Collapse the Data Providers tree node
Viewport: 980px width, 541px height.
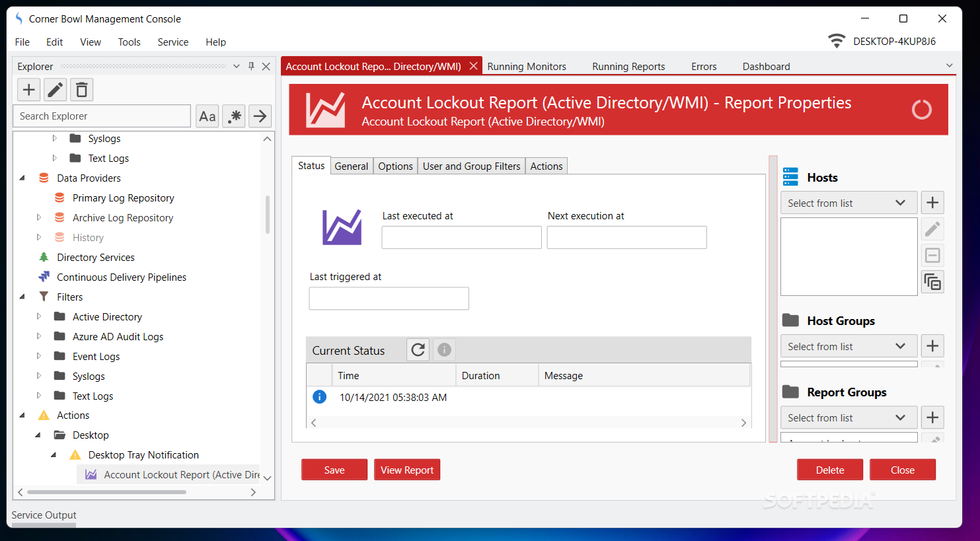tap(22, 178)
